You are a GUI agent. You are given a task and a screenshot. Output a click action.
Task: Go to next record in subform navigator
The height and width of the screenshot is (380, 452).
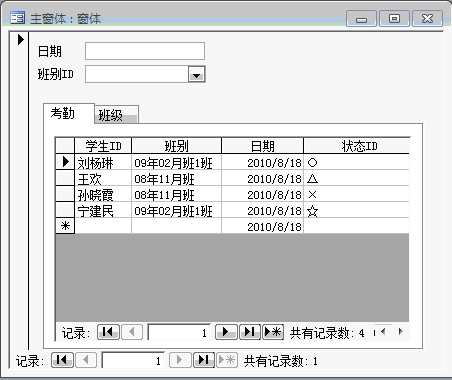[x=226, y=332]
